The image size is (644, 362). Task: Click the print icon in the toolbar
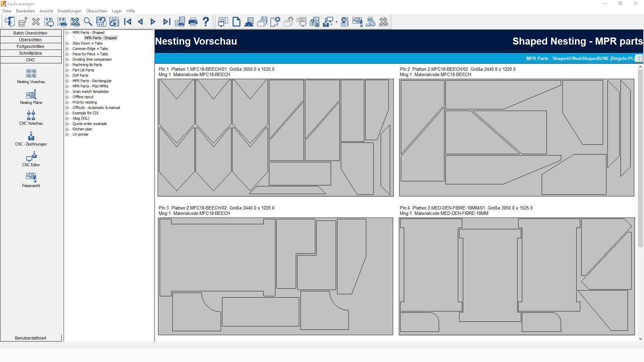tap(193, 22)
